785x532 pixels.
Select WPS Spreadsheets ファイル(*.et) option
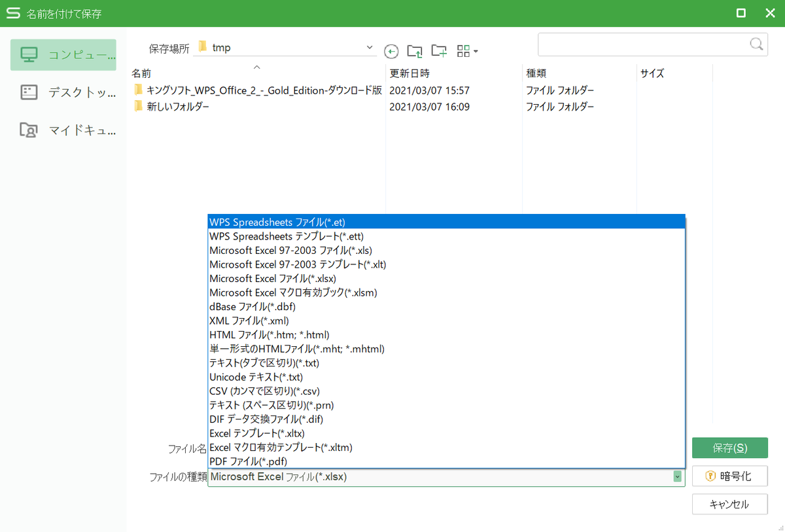point(446,222)
